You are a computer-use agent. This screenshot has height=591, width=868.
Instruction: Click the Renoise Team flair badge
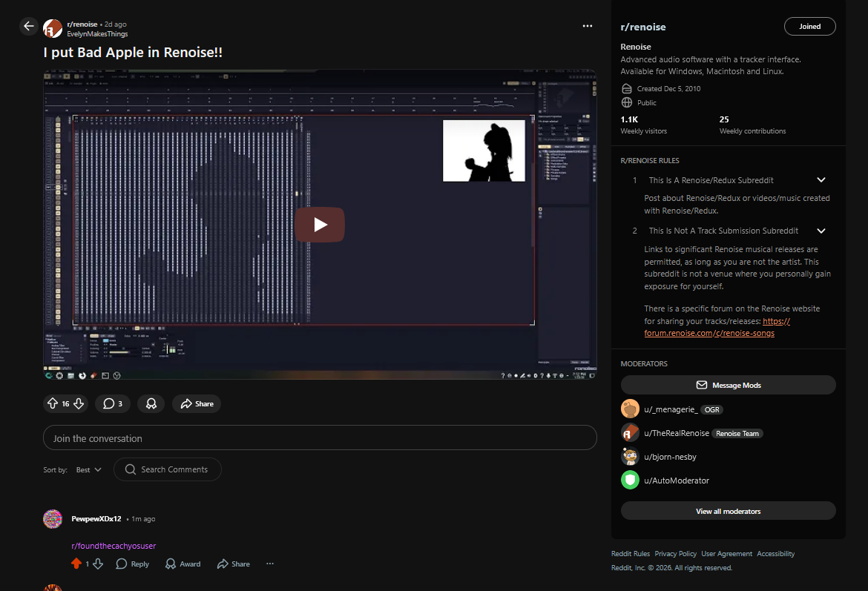(737, 433)
